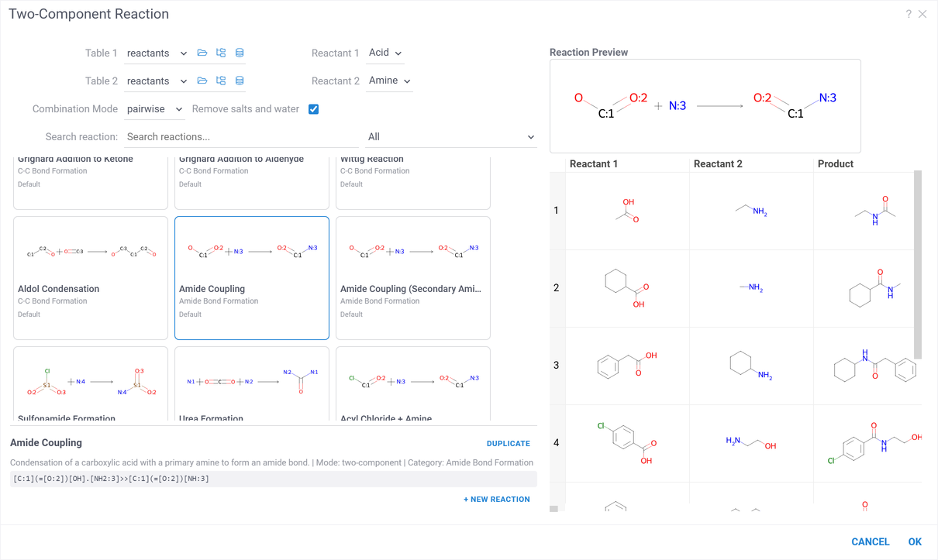Open the Table 1 reactants dropdown
938x560 pixels.
coord(157,53)
